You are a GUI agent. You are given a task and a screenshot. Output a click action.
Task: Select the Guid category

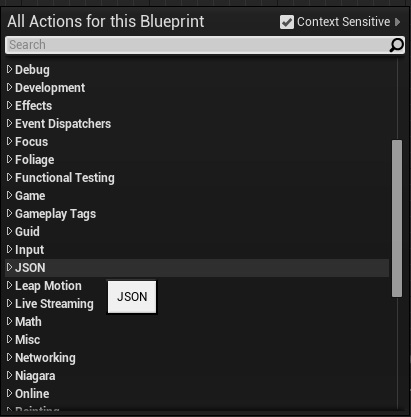27,232
